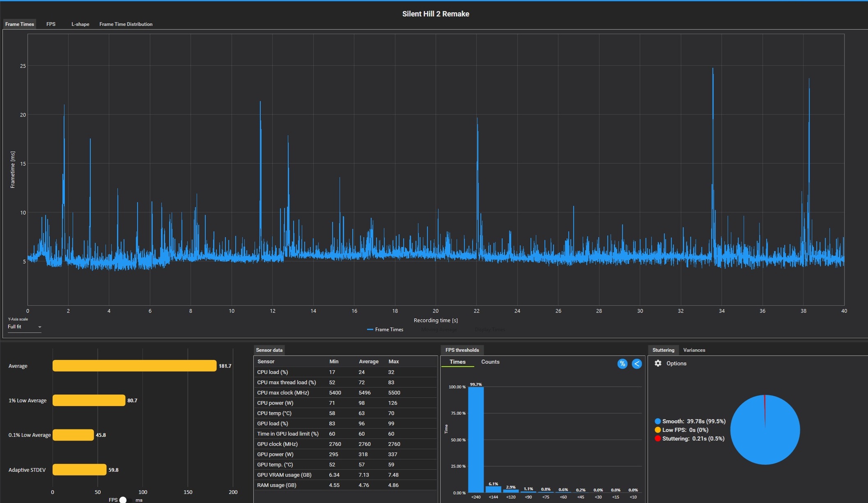This screenshot has height=503, width=868.
Task: Switch to the Times sub-tab
Action: [457, 362]
